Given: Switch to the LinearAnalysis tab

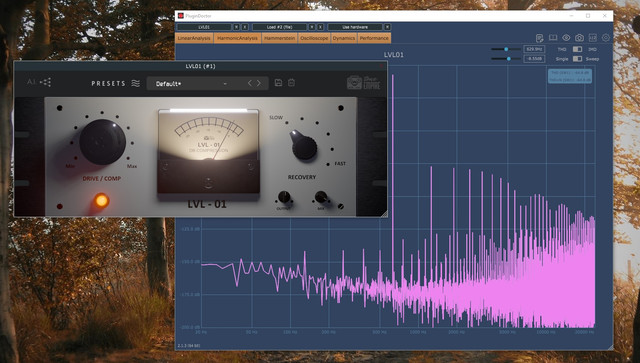Looking at the screenshot, I should pos(194,38).
